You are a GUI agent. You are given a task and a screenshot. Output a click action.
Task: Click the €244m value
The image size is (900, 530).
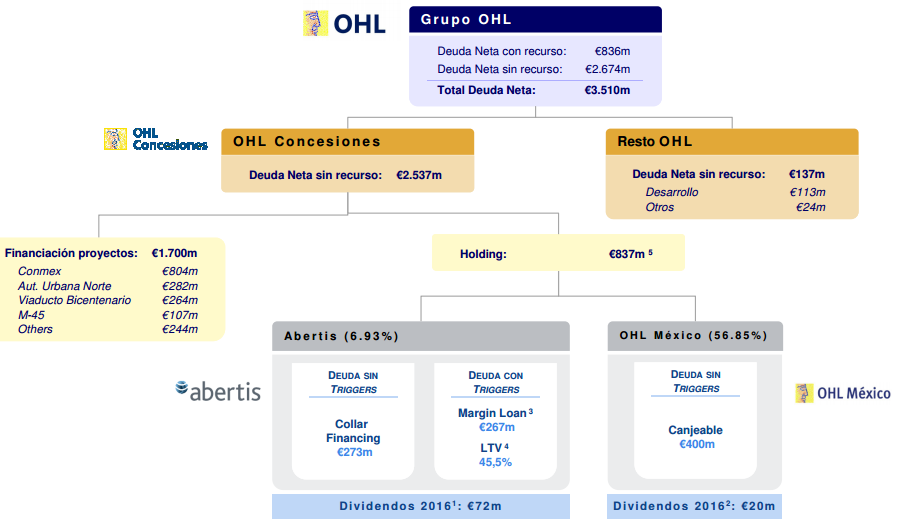point(180,329)
